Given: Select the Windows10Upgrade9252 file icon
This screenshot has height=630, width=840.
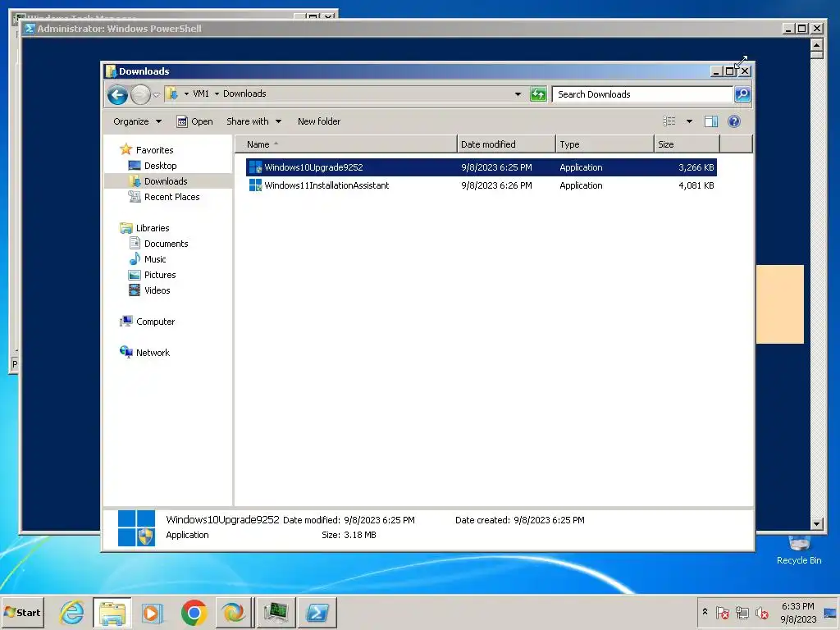Looking at the screenshot, I should pyautogui.click(x=256, y=167).
